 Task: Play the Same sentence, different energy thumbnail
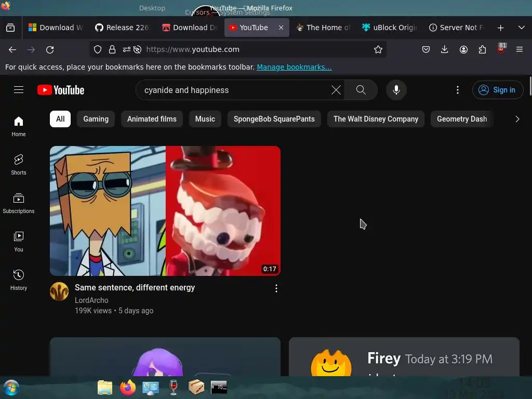click(x=165, y=211)
